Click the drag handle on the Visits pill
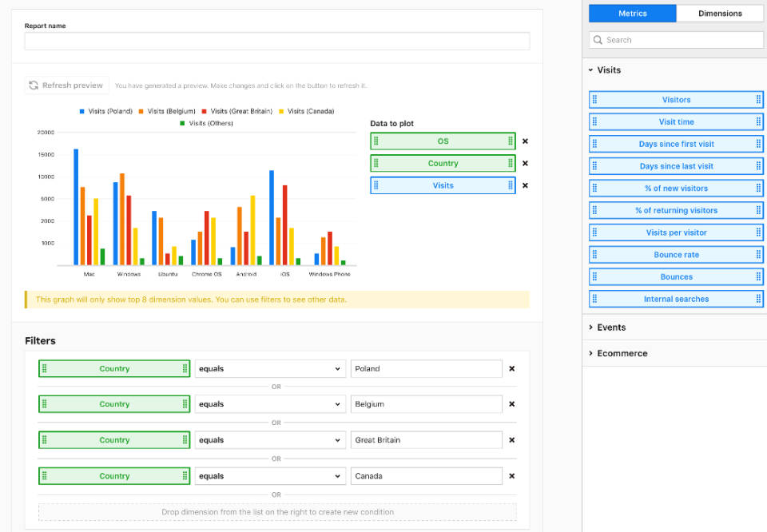The width and height of the screenshot is (767, 532). tap(376, 185)
